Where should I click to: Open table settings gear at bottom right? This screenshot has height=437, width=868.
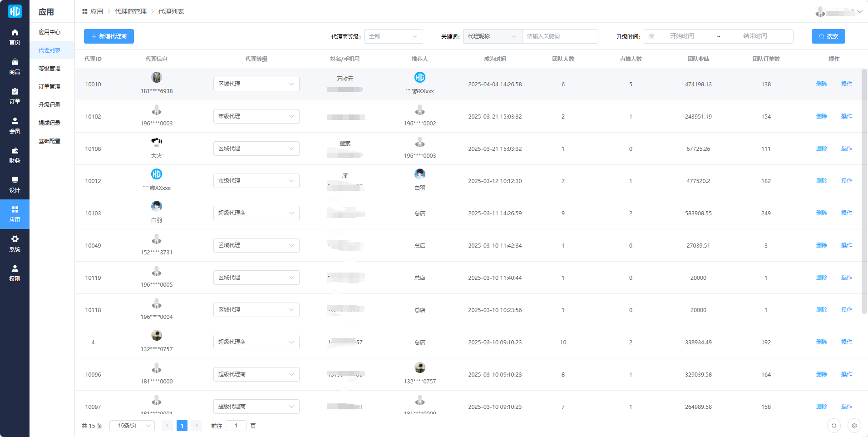click(x=854, y=426)
